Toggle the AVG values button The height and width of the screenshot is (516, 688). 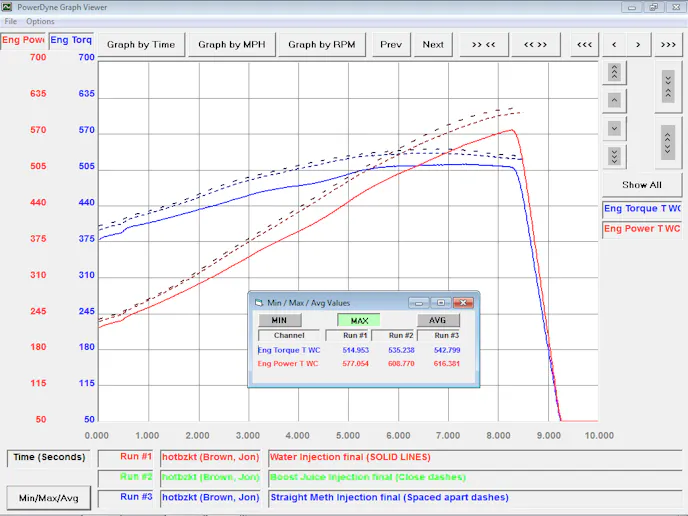point(438,321)
